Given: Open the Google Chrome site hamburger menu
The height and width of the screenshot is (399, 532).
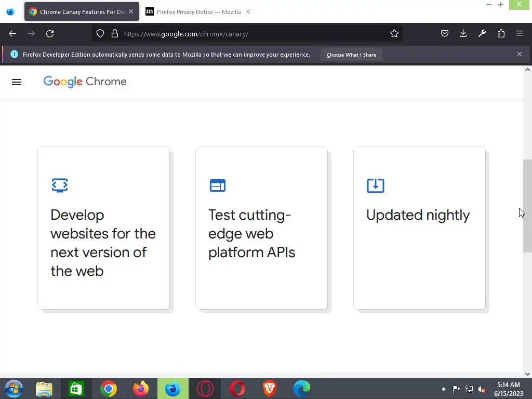Looking at the screenshot, I should (17, 82).
